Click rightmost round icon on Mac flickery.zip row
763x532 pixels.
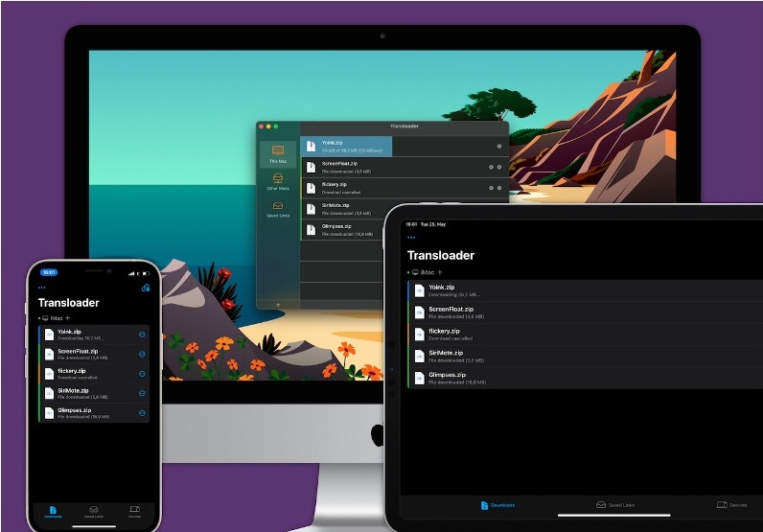(499, 188)
